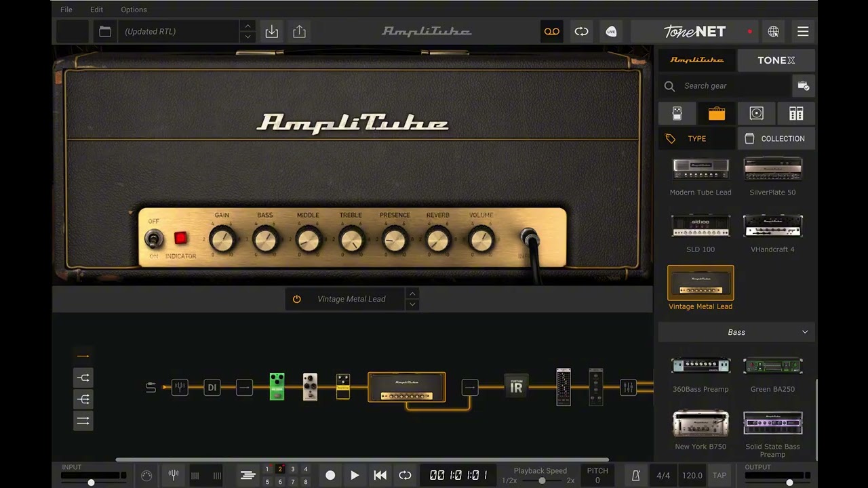Image resolution: width=868 pixels, height=488 pixels.
Task: Select the green overdrive pedal in chain
Action: click(x=277, y=386)
